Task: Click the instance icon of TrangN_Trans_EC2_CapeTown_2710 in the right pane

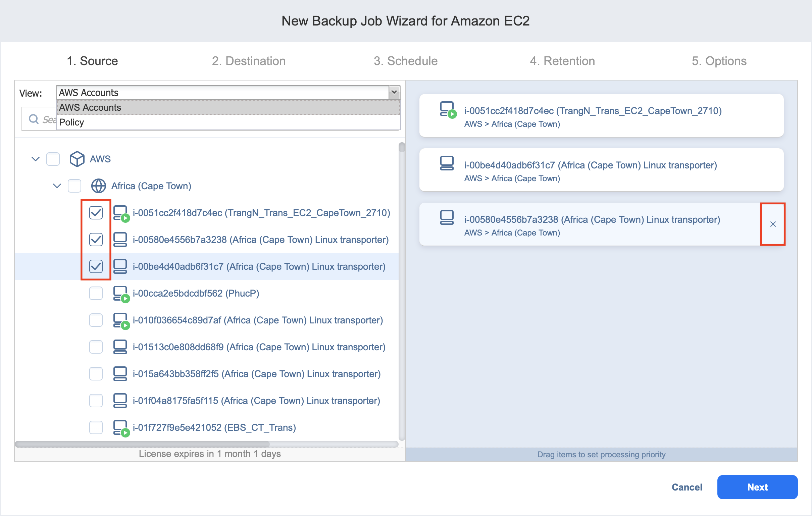Action: coord(447,110)
